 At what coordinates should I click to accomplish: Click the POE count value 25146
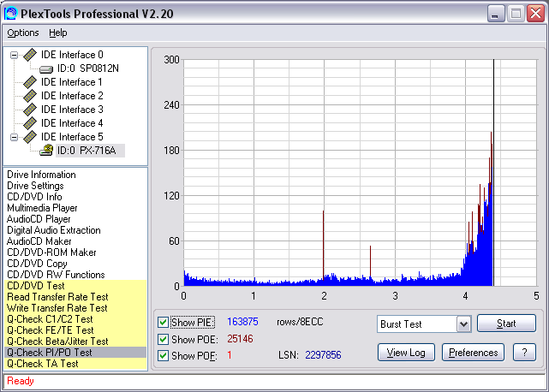[x=240, y=339]
